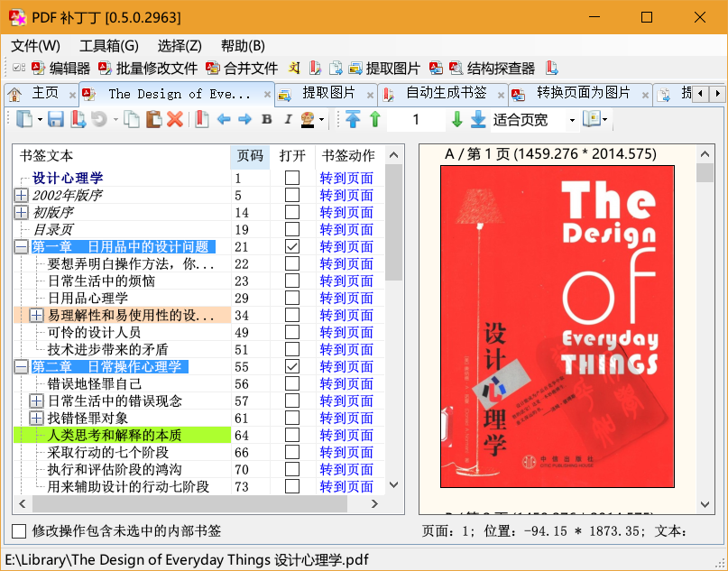Image resolution: width=728 pixels, height=571 pixels.
Task: Go to first page blue top arrow
Action: 353,120
